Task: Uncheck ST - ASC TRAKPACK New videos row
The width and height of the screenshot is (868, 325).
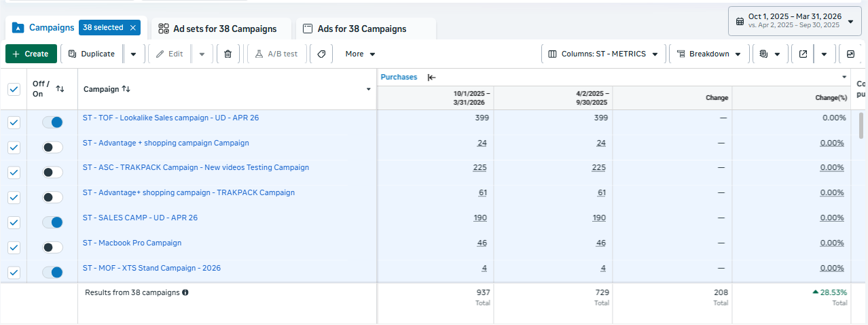Action: coord(14,173)
